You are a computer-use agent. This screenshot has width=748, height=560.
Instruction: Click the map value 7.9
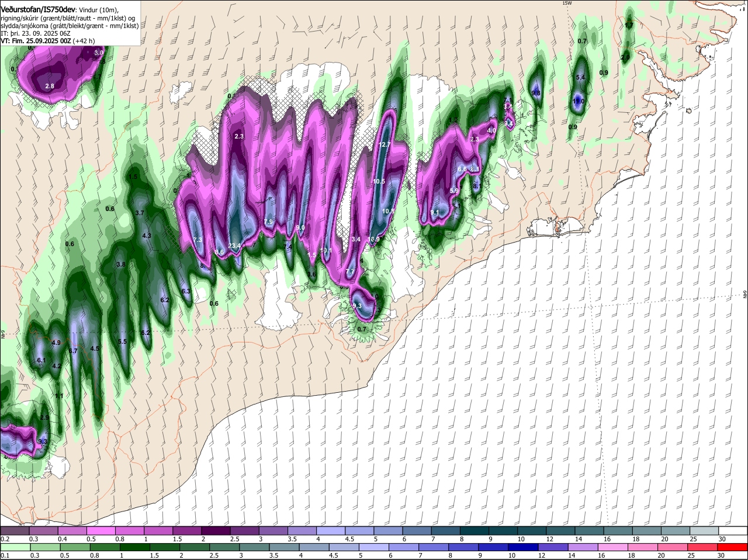click(x=269, y=222)
